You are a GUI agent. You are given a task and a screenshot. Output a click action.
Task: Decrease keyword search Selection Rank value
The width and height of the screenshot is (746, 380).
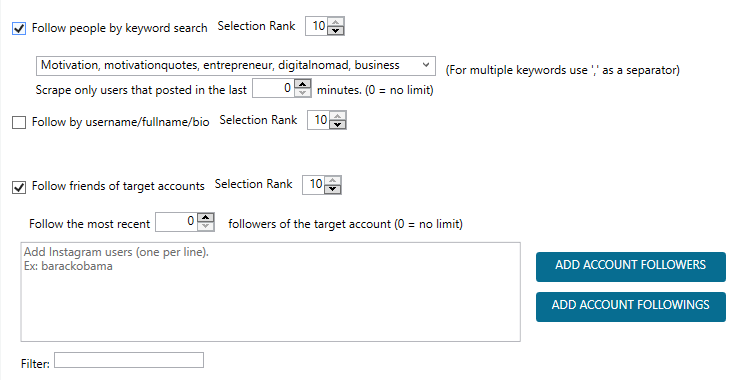(336, 30)
